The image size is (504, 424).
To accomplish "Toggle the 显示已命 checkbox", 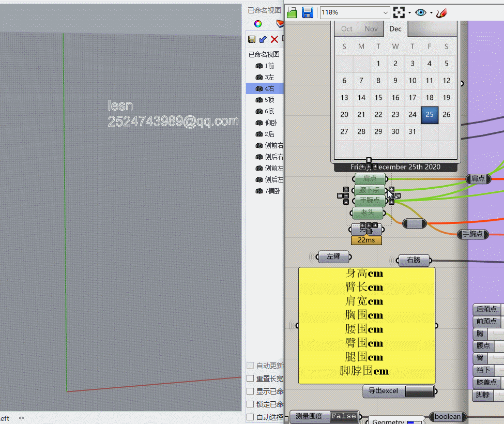I will coord(250,391).
